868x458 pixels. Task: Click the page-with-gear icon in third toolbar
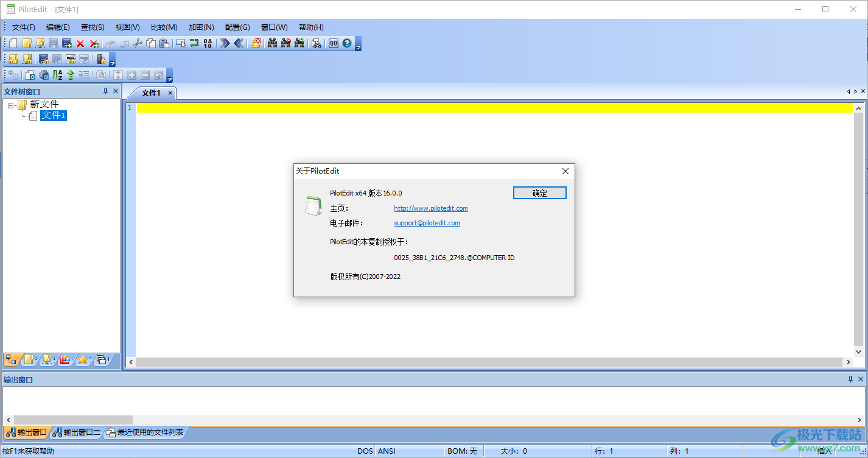(30, 75)
